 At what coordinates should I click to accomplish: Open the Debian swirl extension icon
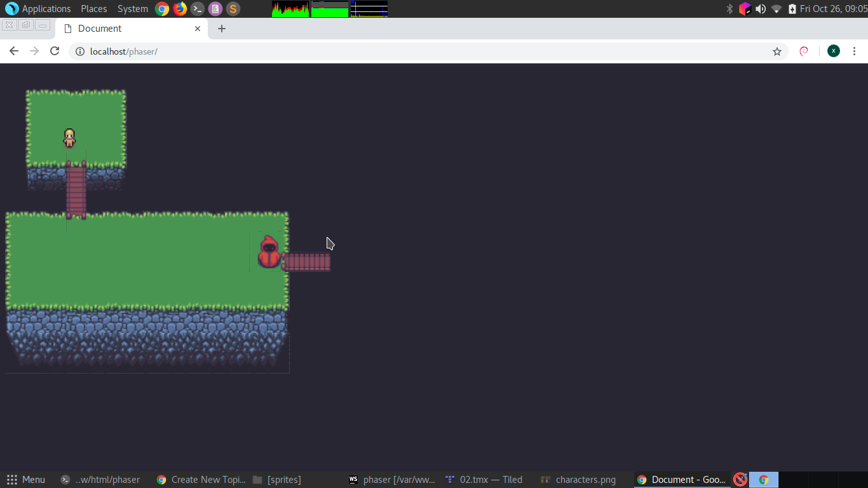pyautogui.click(x=804, y=51)
